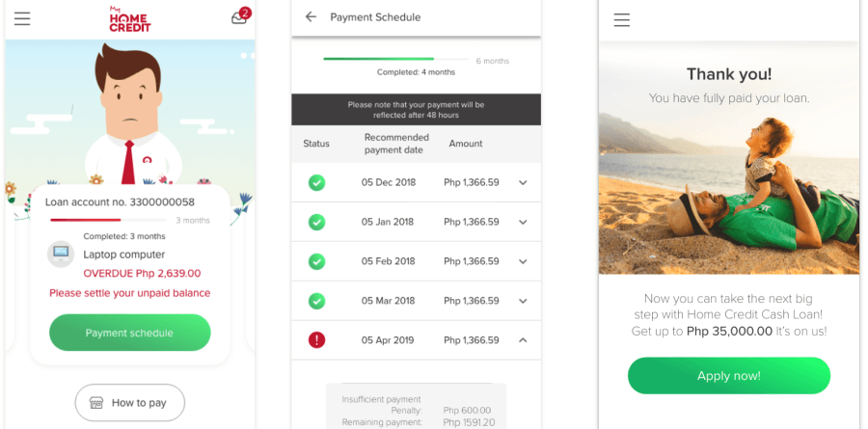The image size is (868, 429).
Task: Tap green checkmark status for 05 Mar 2018
Action: click(316, 301)
